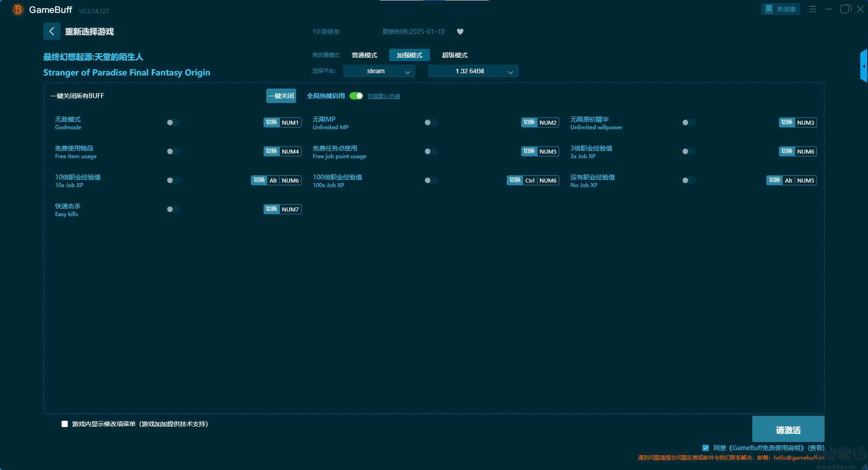Click the phone connection status icon
This screenshot has width=868, height=470.
(769, 9)
